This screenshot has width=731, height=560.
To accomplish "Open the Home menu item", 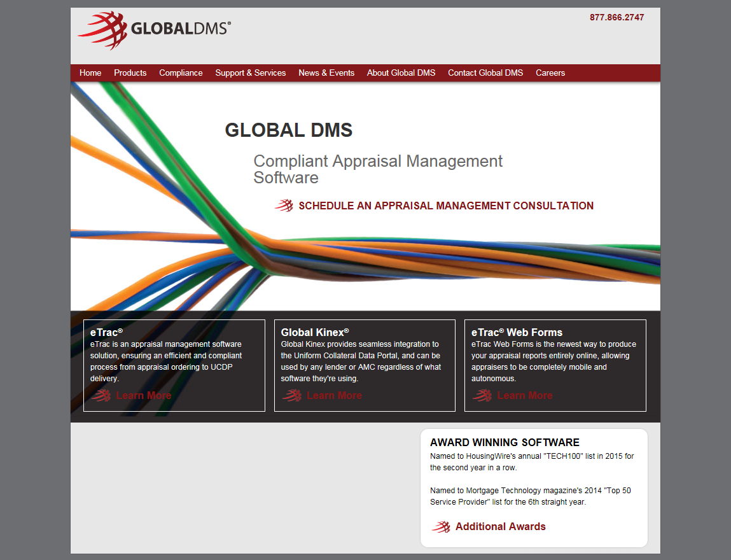I will tap(90, 73).
